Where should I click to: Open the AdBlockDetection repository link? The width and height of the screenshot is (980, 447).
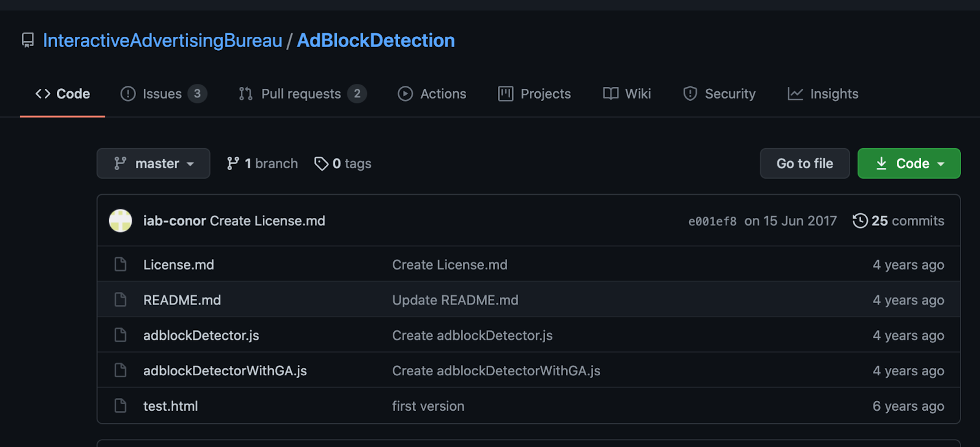point(375,40)
